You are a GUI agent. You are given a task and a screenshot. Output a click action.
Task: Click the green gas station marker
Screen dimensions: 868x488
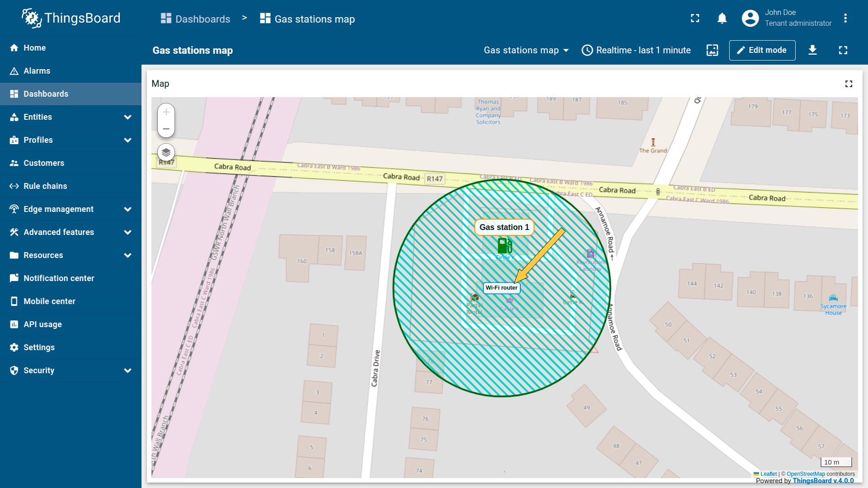click(505, 246)
